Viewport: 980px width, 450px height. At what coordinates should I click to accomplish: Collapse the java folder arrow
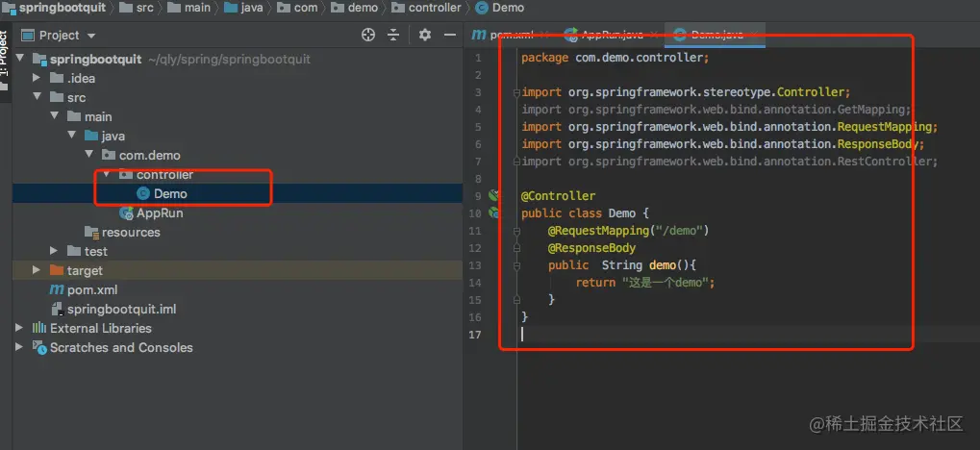click(72, 137)
